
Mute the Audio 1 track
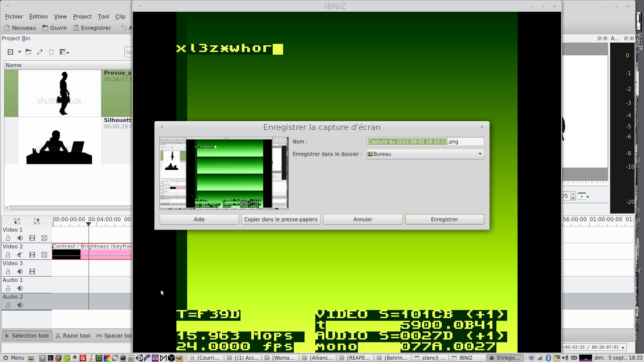(20, 288)
